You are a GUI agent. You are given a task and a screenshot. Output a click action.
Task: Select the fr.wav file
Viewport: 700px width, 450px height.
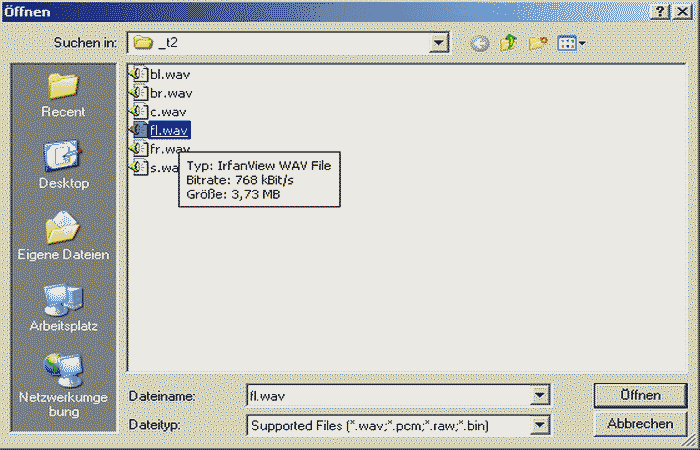(168, 149)
